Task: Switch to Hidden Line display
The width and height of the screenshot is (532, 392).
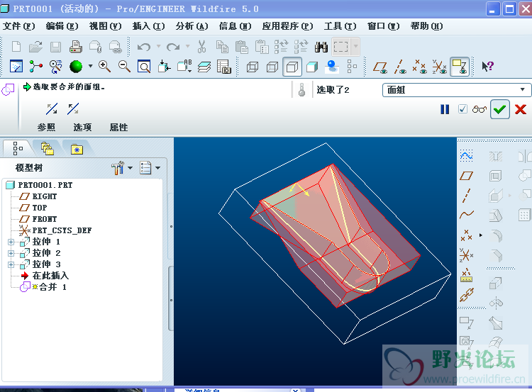Action: [272, 67]
